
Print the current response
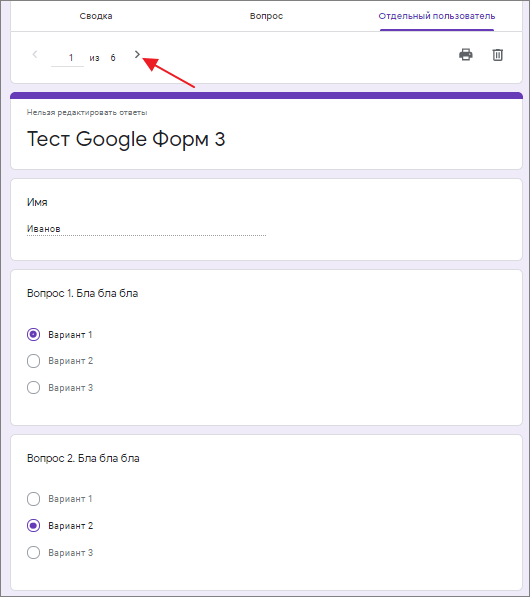coord(466,55)
